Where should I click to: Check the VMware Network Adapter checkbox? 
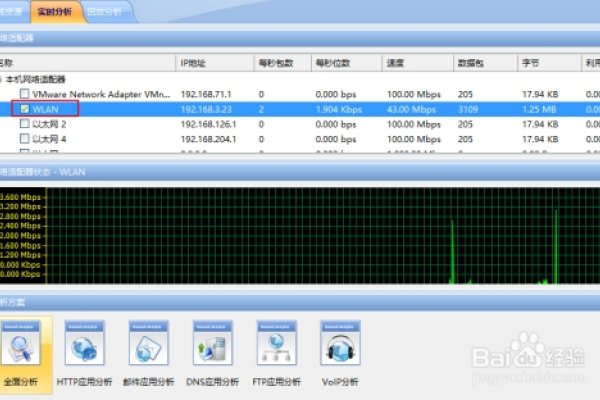(24, 94)
